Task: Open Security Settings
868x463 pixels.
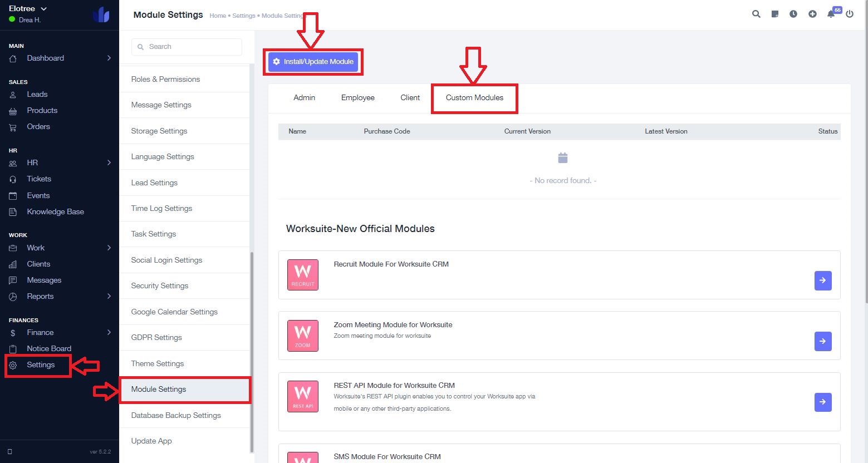Action: [184, 285]
